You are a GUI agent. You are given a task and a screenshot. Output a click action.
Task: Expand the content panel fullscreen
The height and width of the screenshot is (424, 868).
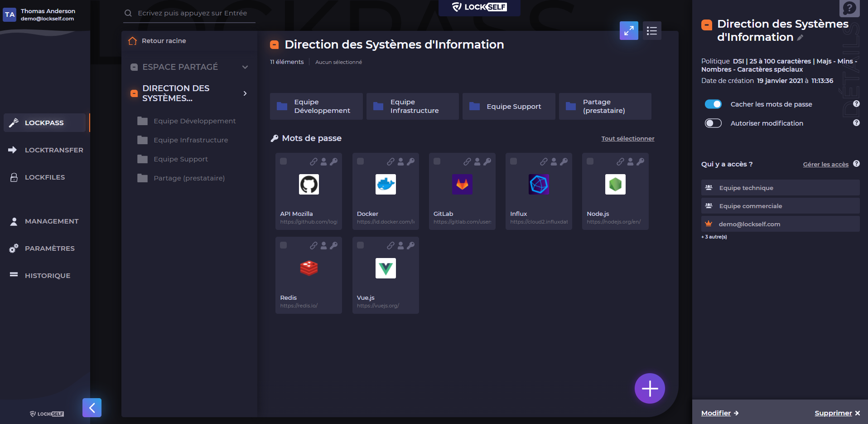pyautogui.click(x=629, y=31)
